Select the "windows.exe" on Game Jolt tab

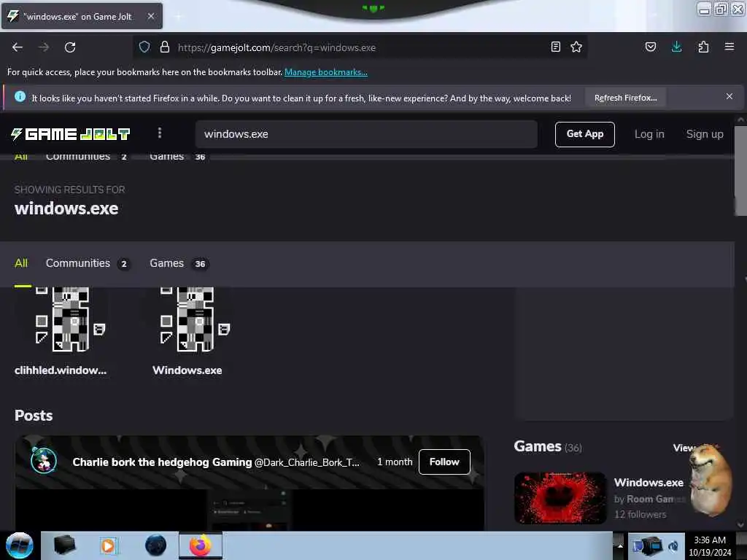(82, 16)
